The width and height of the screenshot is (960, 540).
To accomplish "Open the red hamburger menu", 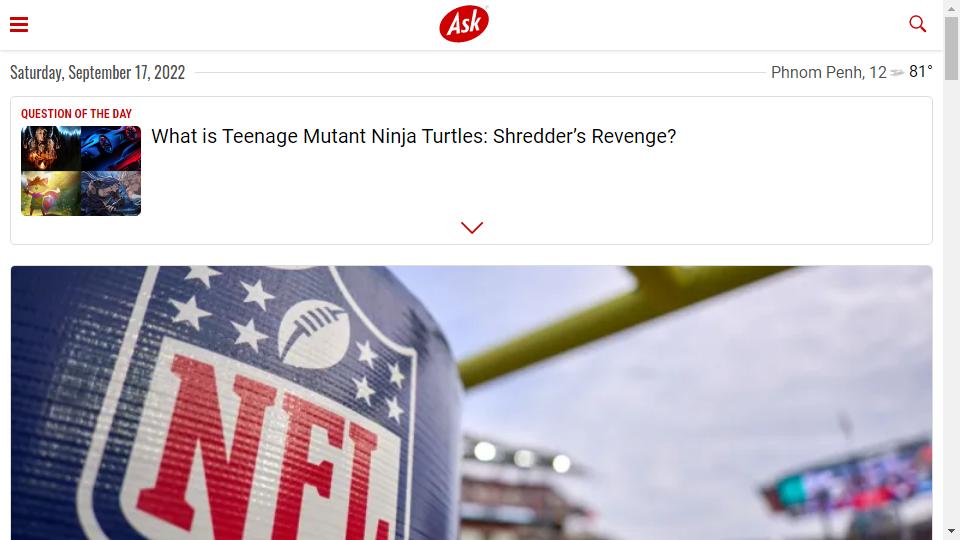I will coord(19,24).
